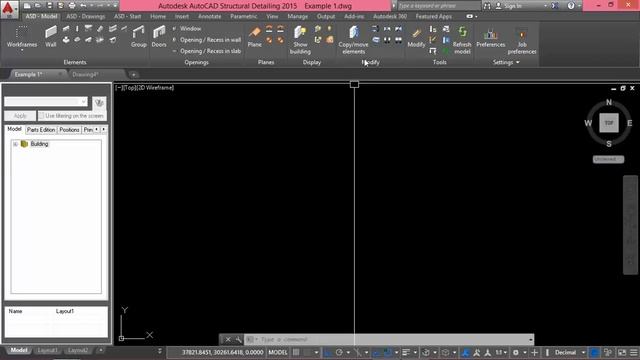The image size is (640, 360).
Task: Click the filter funnel icon in left panel
Action: 99,102
